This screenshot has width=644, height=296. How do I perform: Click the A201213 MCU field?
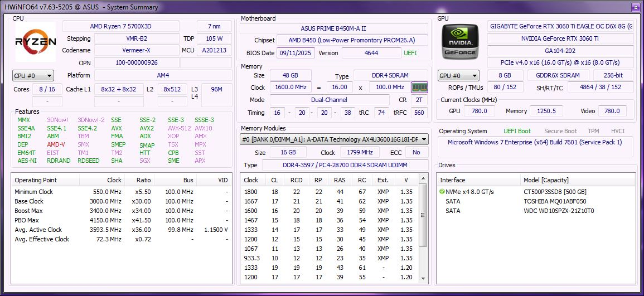214,51
